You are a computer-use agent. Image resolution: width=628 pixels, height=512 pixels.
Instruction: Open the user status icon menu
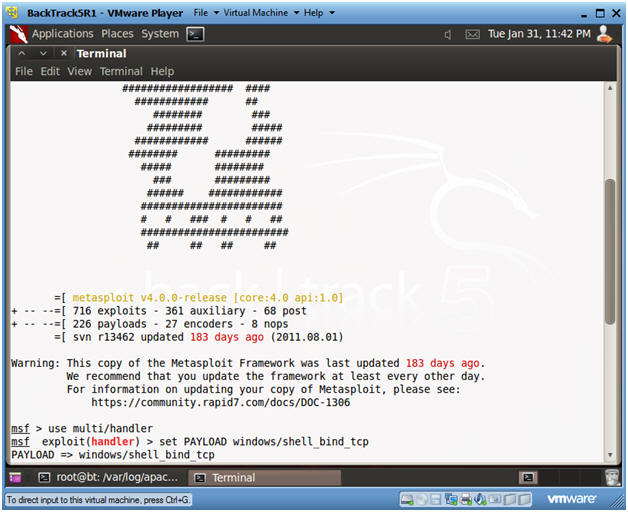point(604,34)
